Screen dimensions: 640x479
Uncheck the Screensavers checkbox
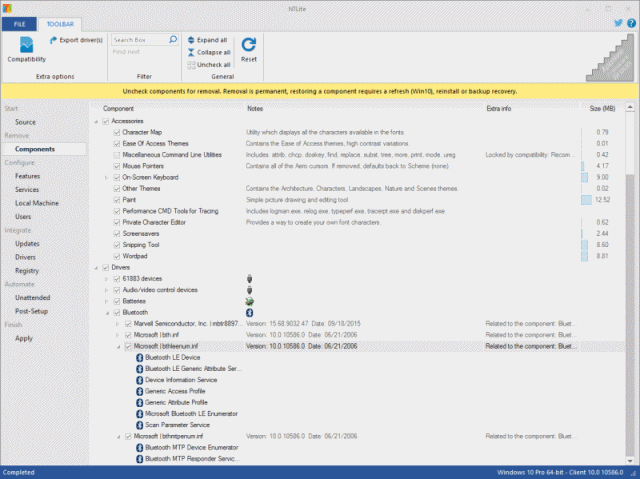click(117, 234)
